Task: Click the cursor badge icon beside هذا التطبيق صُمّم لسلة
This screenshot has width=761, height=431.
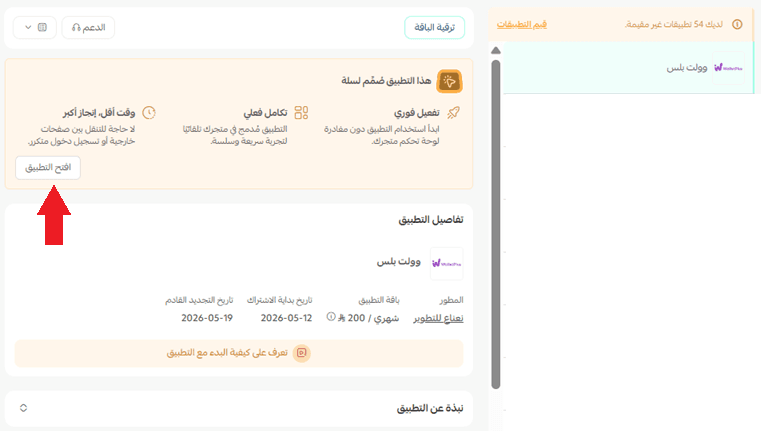Action: 449,81
